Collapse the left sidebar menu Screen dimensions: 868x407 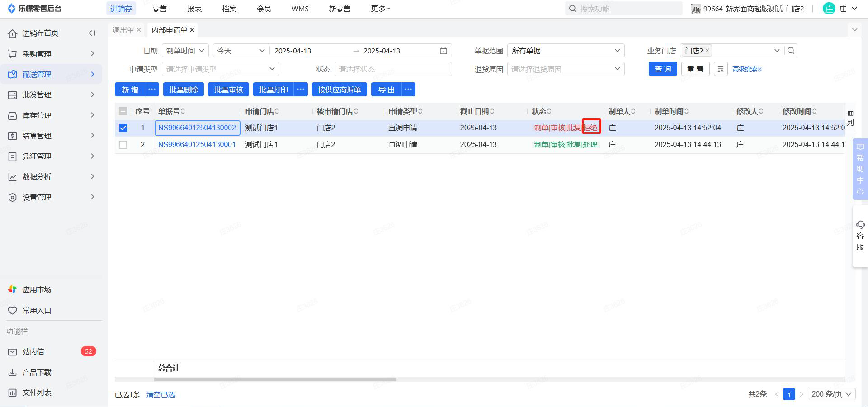(92, 33)
